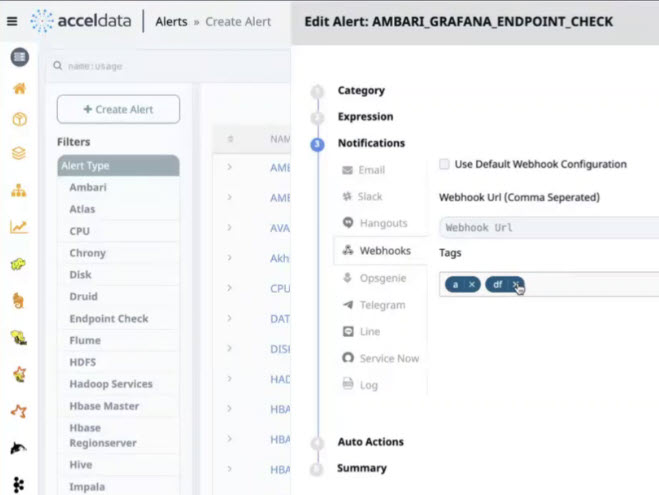Remove the 'a' tag
The height and width of the screenshot is (495, 659).
(472, 284)
